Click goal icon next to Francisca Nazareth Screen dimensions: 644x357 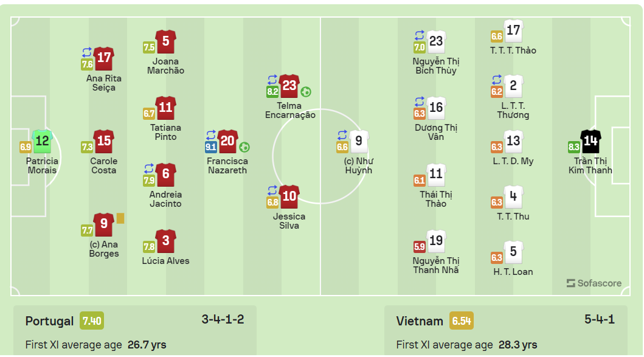(x=244, y=147)
